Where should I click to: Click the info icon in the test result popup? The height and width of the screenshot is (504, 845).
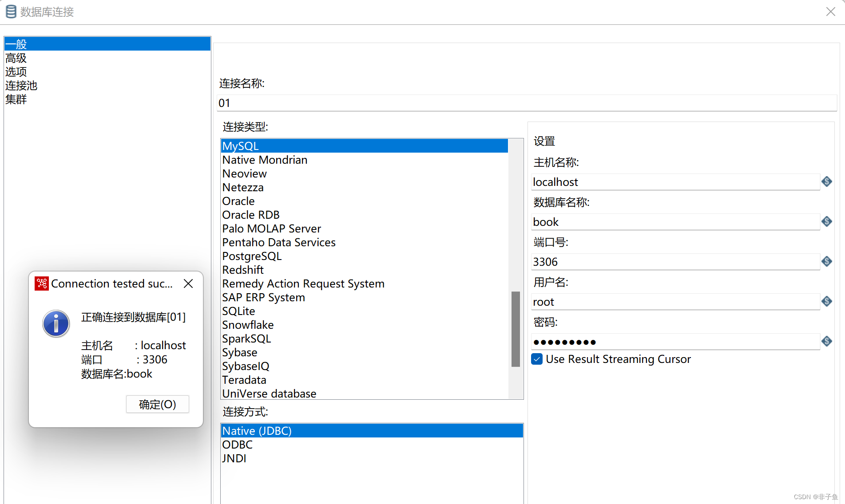pyautogui.click(x=56, y=323)
